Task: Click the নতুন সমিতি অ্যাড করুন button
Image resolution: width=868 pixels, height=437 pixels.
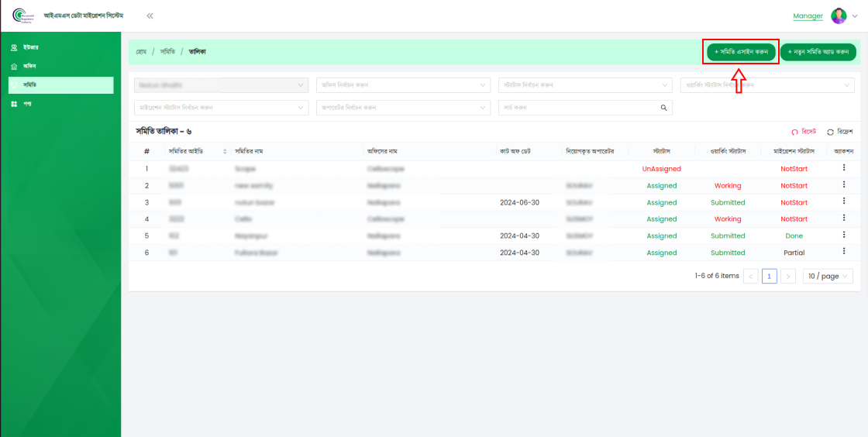Action: tap(818, 52)
